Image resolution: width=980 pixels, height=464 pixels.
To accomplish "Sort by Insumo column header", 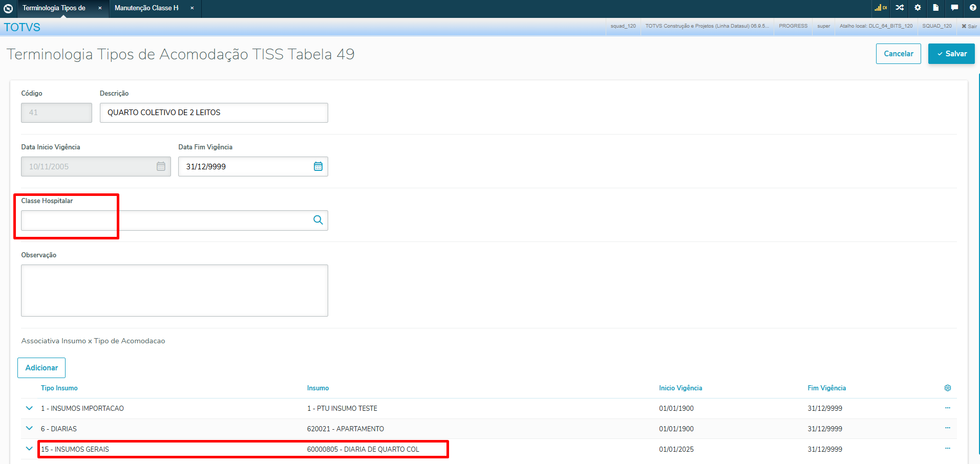I will 318,388.
